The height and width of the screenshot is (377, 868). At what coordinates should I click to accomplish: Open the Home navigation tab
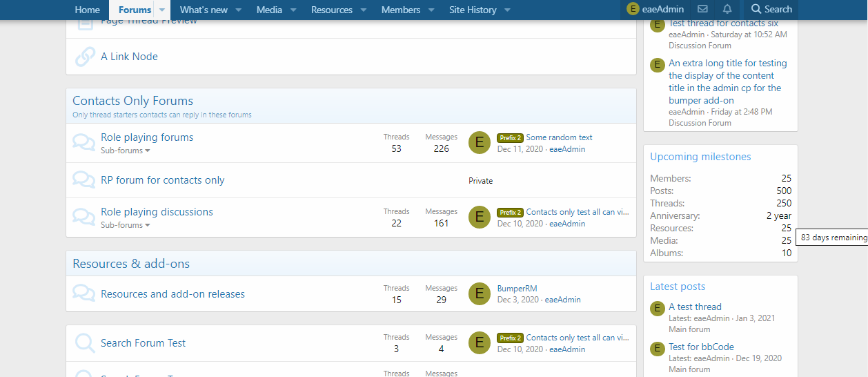pos(87,10)
